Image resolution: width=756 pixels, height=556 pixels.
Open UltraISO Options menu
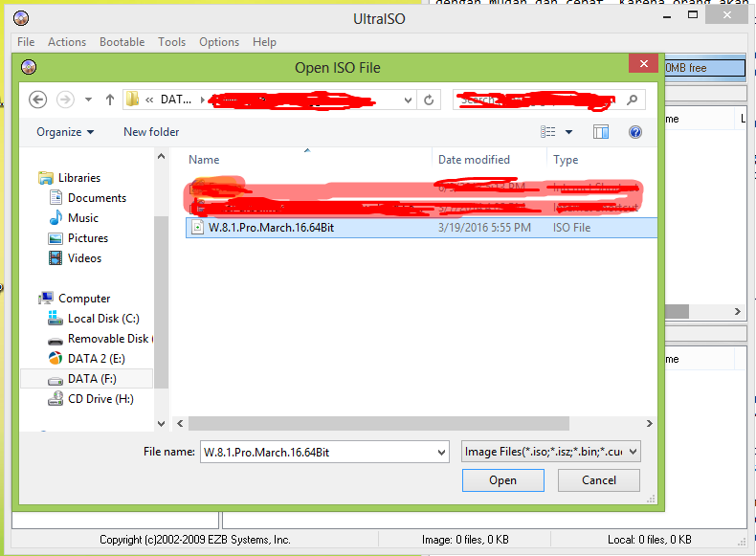219,42
